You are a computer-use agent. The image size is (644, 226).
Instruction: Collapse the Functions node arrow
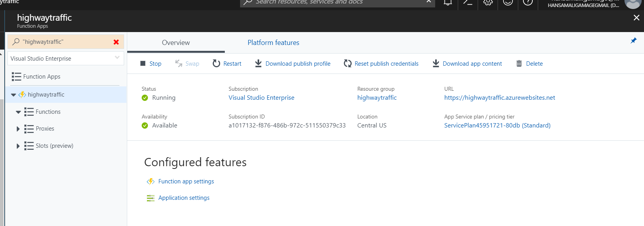[18, 112]
